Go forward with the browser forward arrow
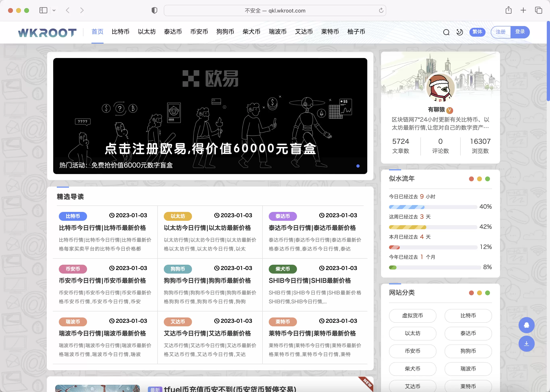Screen dimensions: 550x392 pos(82,10)
